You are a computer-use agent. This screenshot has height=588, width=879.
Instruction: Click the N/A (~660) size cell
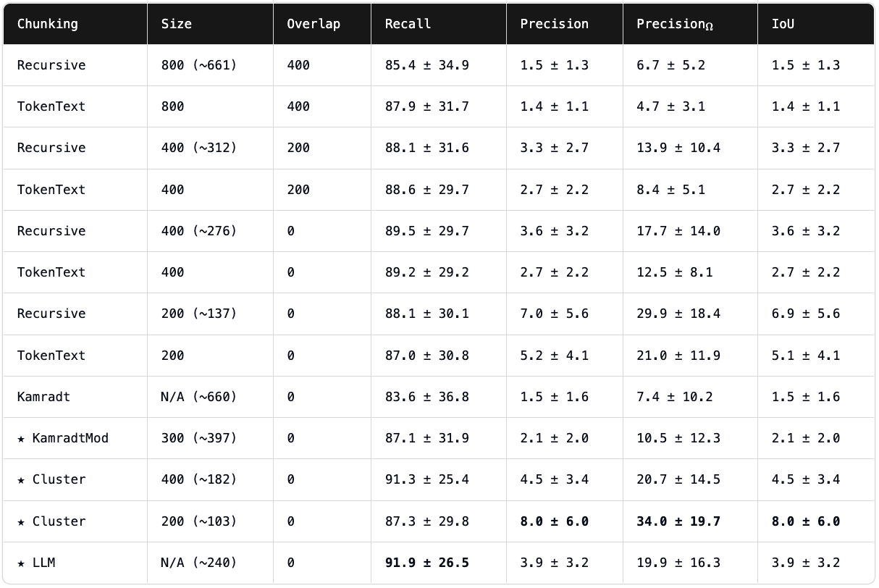pos(199,397)
